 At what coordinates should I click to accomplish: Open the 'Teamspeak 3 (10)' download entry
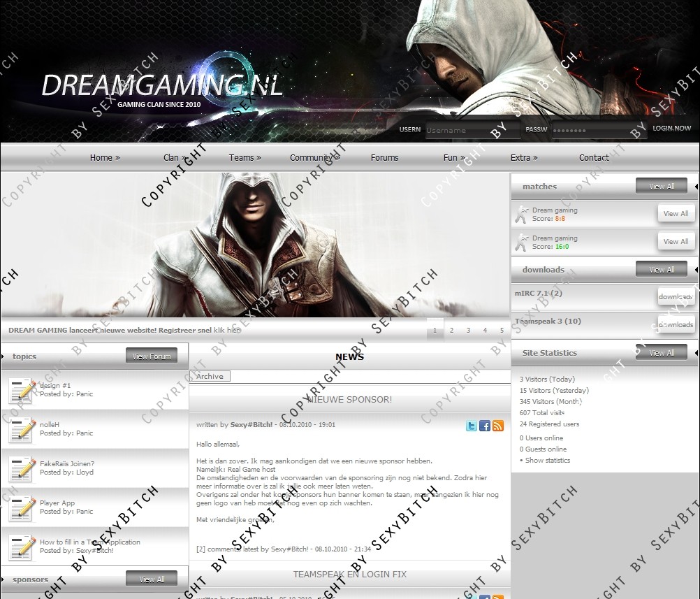click(x=548, y=321)
